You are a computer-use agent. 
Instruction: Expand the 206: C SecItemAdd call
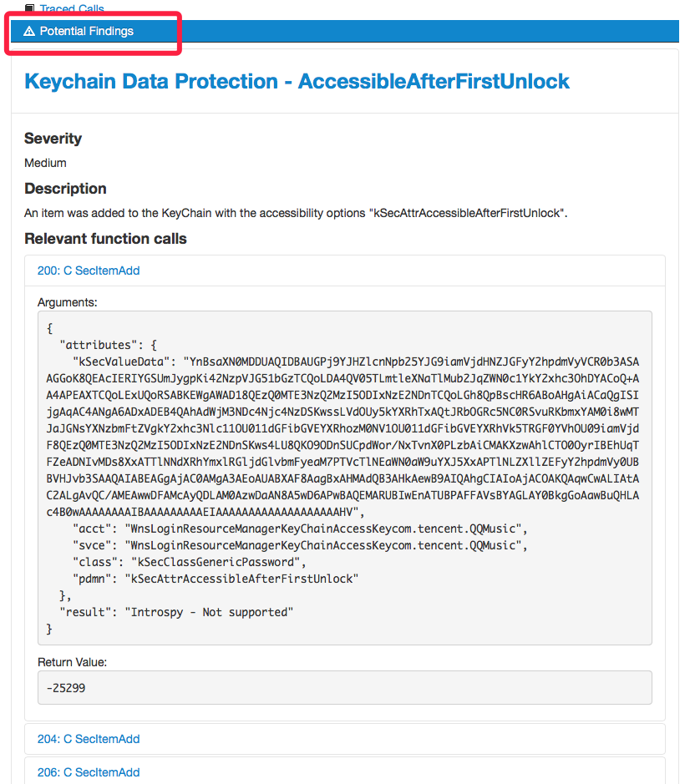tap(89, 772)
